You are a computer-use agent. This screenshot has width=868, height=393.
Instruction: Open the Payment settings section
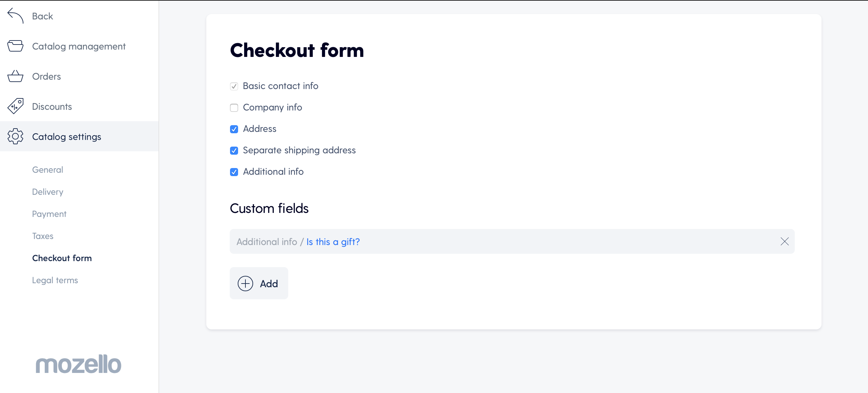(x=49, y=214)
